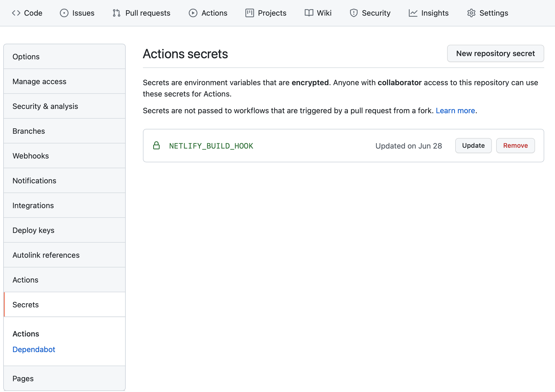Open Insights via the graph icon
Image resolution: width=555 pixels, height=392 pixels.
(x=413, y=13)
